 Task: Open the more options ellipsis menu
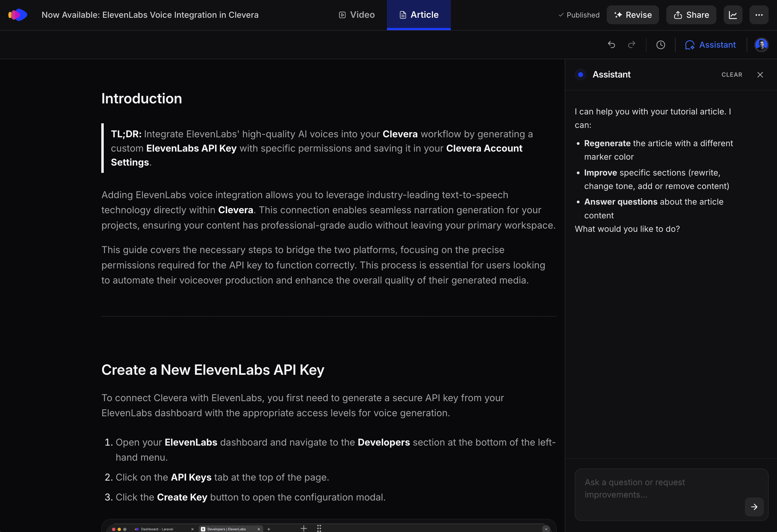click(x=759, y=15)
